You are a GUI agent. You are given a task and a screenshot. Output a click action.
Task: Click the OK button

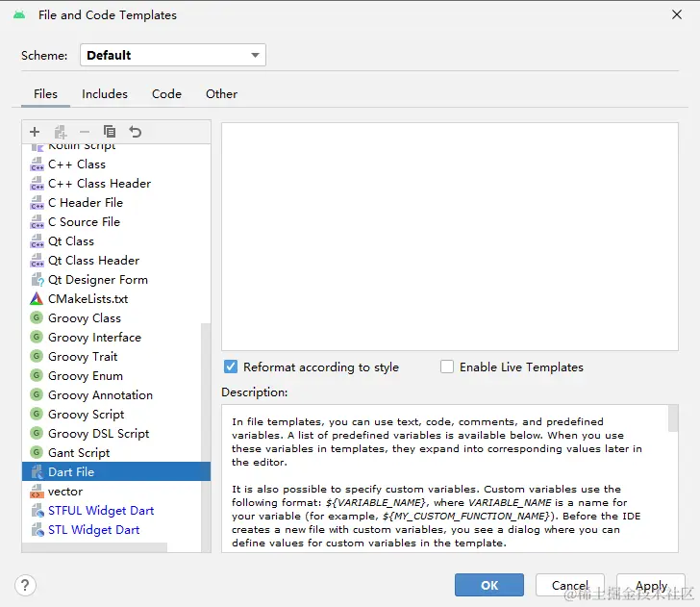tap(489, 585)
